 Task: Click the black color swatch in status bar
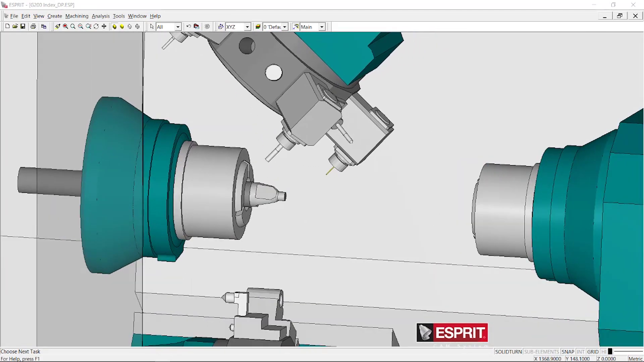pos(610,351)
